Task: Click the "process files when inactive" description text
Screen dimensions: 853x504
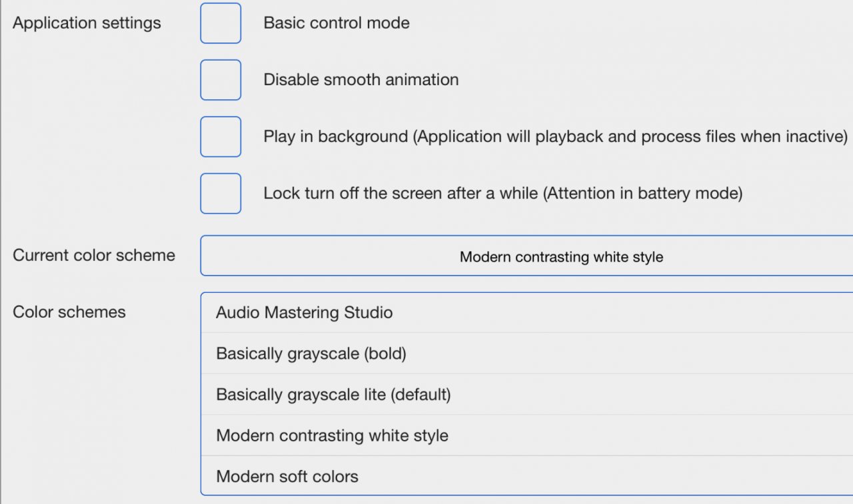Action: [x=744, y=137]
